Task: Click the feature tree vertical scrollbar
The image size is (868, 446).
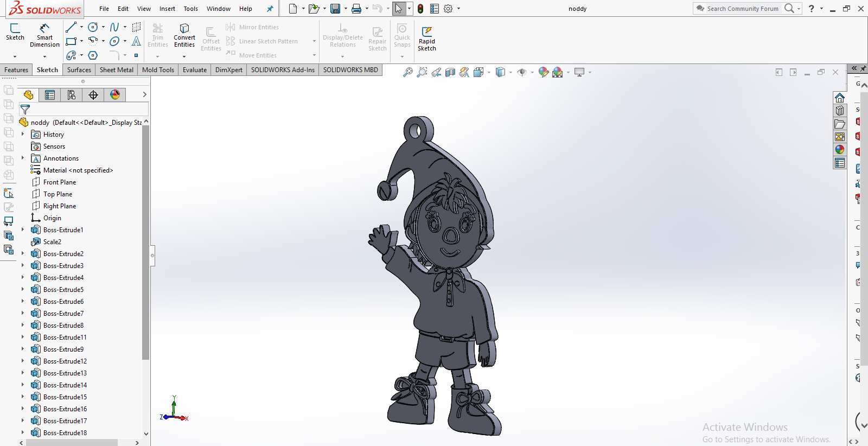Action: (x=145, y=243)
